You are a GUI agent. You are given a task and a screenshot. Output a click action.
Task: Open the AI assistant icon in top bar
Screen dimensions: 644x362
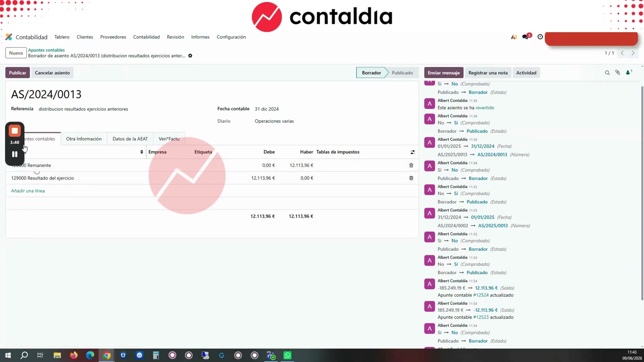tap(514, 37)
